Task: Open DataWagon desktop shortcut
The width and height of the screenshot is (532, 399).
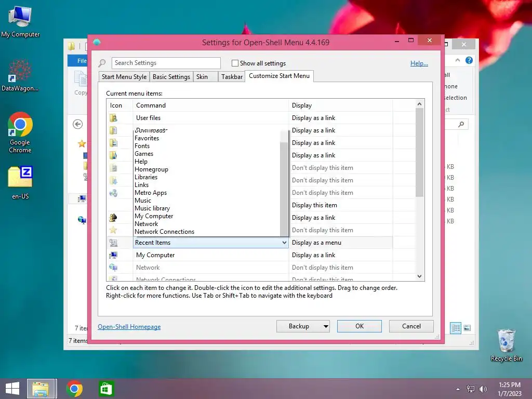Action: [20, 75]
